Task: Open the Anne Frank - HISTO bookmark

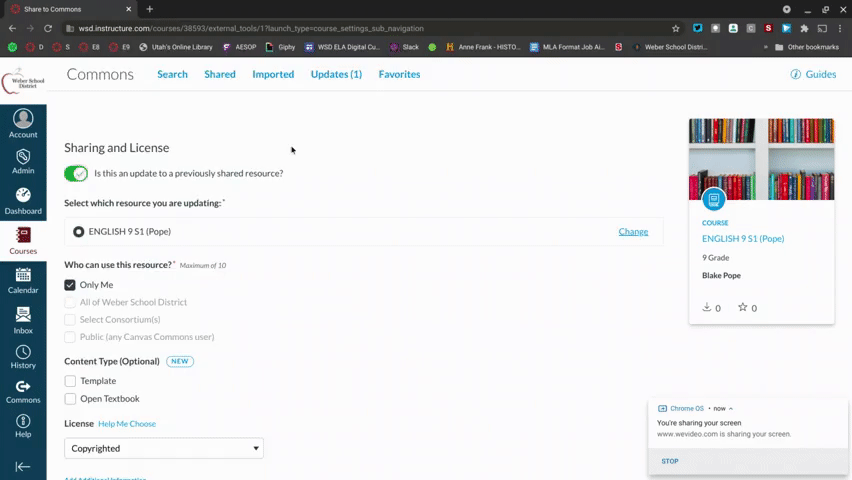Action: pyautogui.click(x=483, y=47)
